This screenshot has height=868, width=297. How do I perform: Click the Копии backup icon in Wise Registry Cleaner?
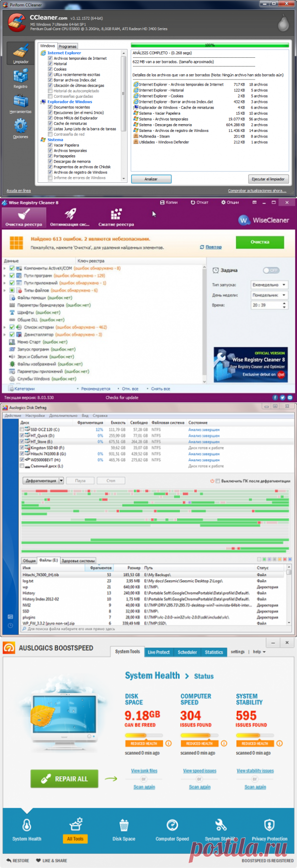coord(162,202)
